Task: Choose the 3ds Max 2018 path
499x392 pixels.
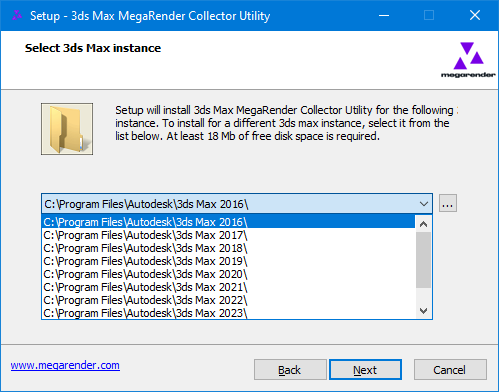Action: [228, 248]
